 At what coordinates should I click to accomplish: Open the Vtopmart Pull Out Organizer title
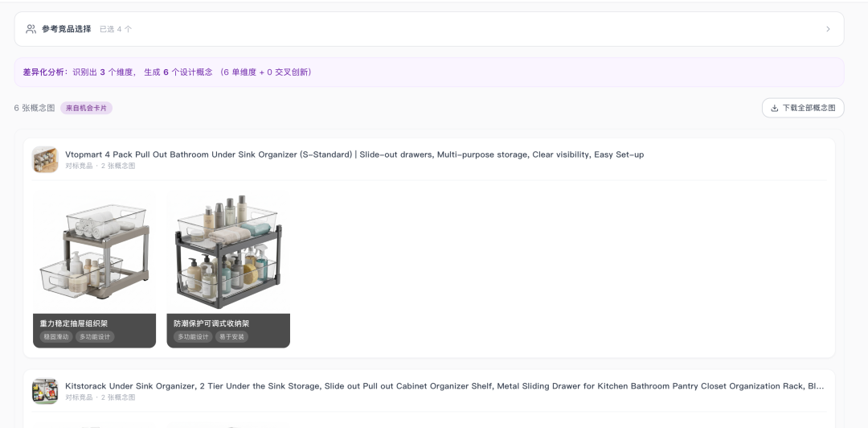(354, 154)
